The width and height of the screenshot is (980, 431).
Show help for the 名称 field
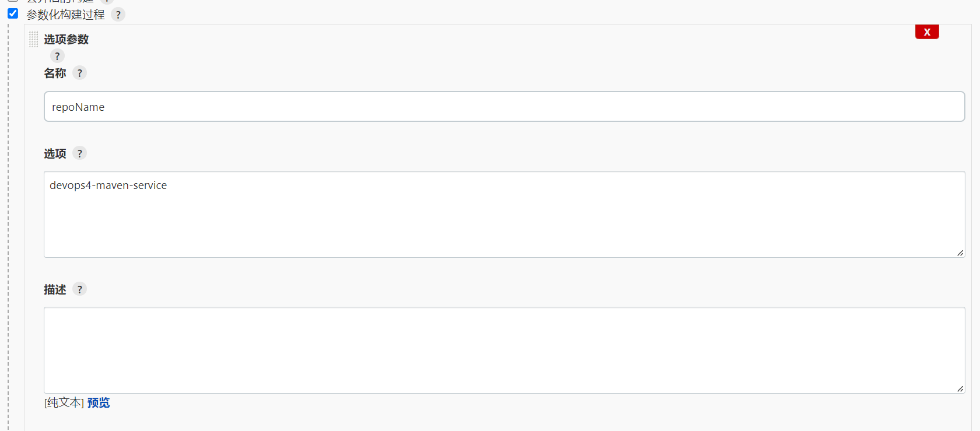click(80, 73)
